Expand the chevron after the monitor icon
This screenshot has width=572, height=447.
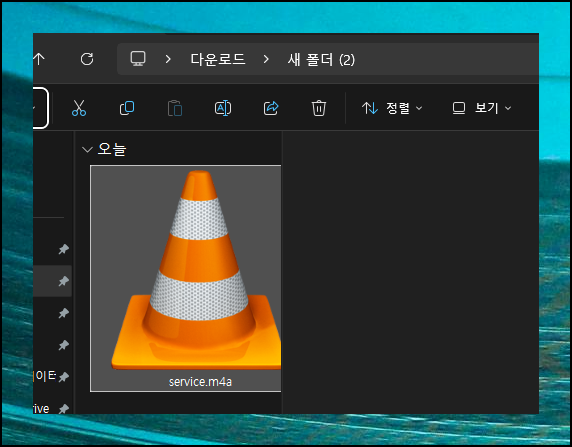click(168, 59)
